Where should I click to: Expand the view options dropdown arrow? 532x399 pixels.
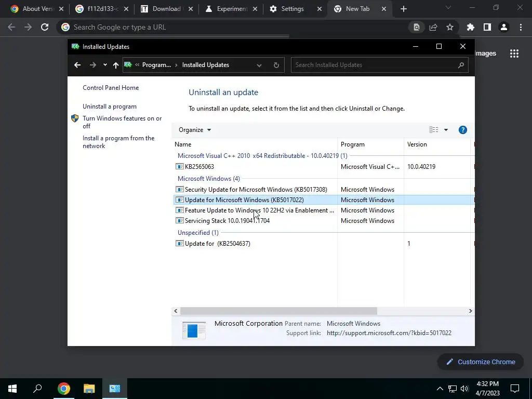point(446,130)
